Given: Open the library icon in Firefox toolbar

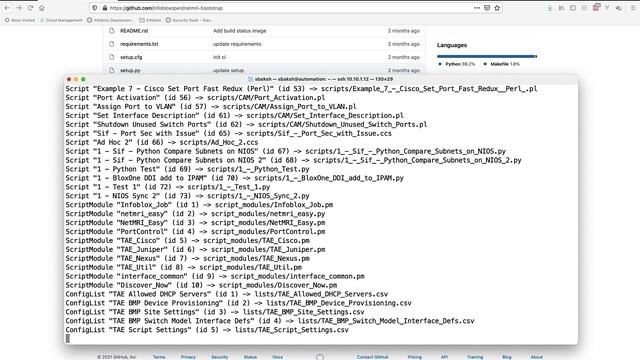Looking at the screenshot, I should pos(561,8).
